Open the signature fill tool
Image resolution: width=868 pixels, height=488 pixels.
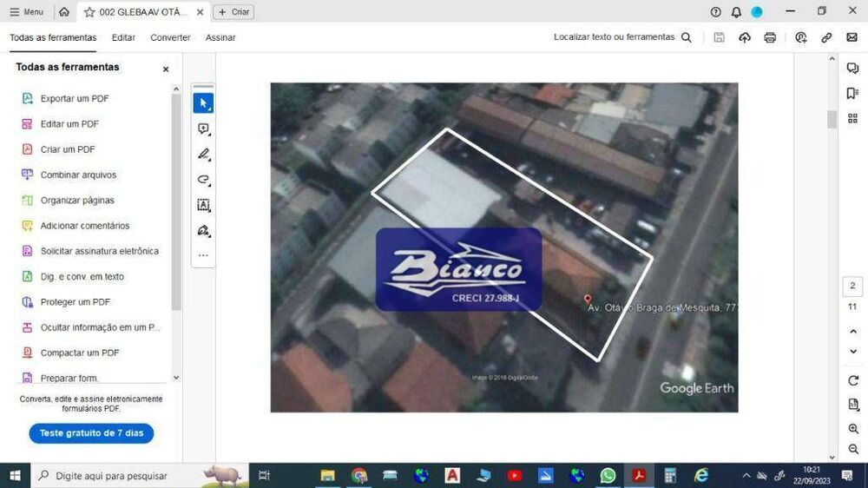coord(203,231)
